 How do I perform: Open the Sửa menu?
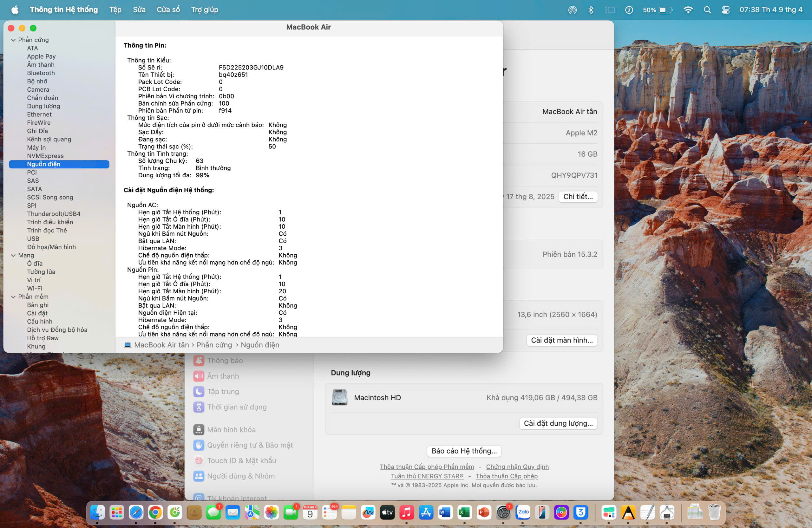[x=139, y=10]
